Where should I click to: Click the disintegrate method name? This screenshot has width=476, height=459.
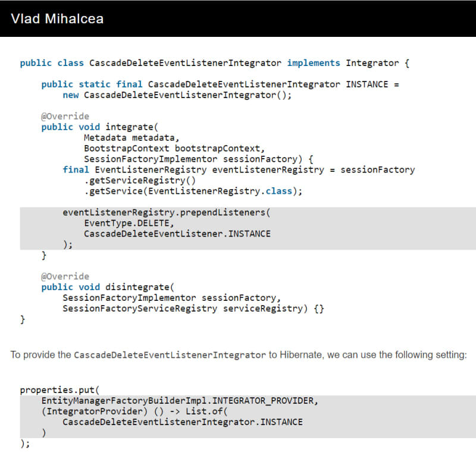pyautogui.click(x=137, y=287)
